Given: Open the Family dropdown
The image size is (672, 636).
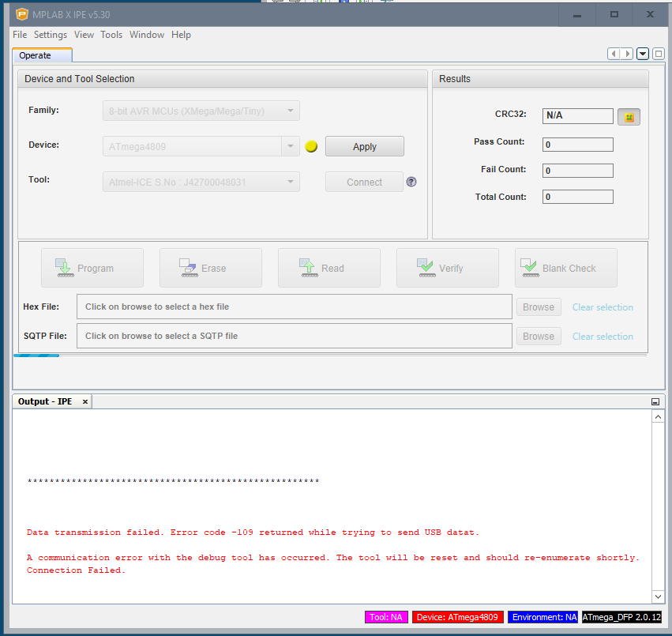Looking at the screenshot, I should point(201,111).
